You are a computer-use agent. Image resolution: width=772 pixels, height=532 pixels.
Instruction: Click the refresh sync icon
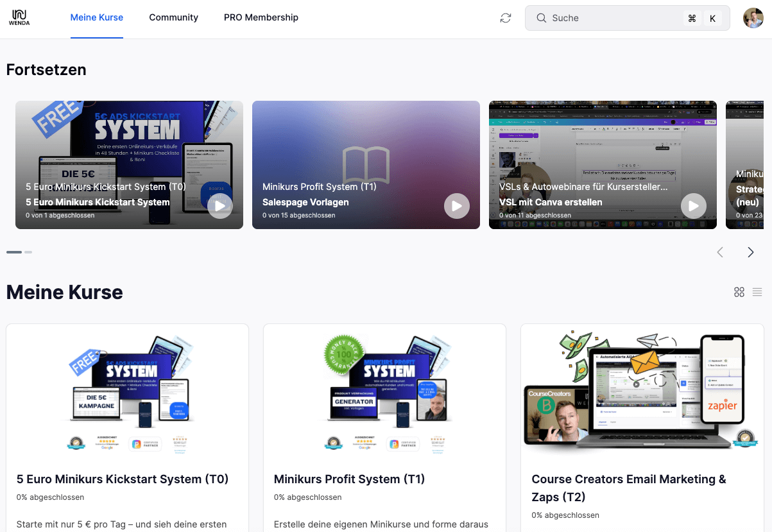tap(506, 18)
